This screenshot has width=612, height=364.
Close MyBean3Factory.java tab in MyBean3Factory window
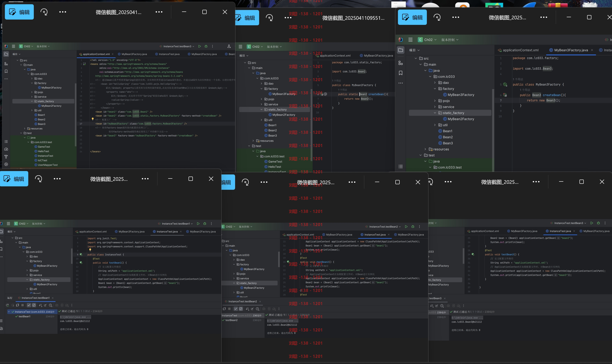(x=592, y=50)
